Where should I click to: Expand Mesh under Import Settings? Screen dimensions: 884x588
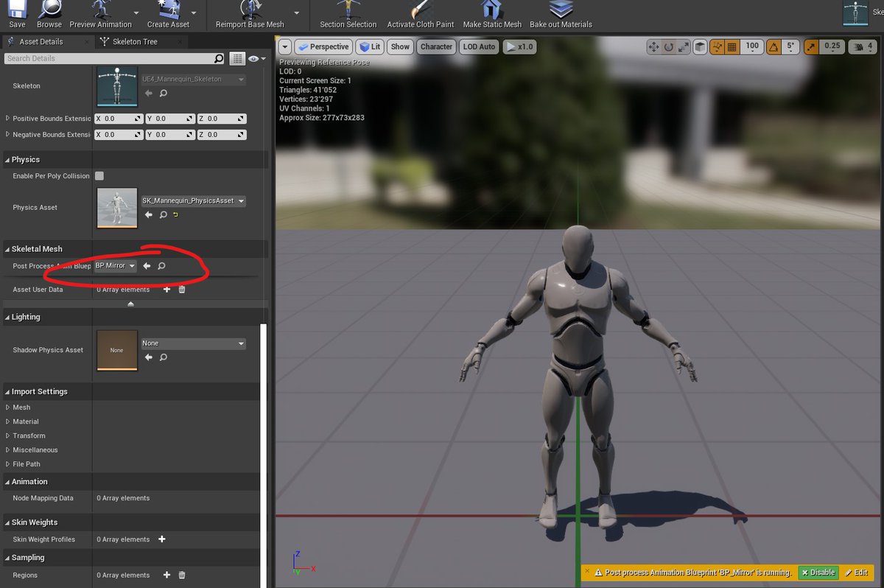click(x=8, y=407)
